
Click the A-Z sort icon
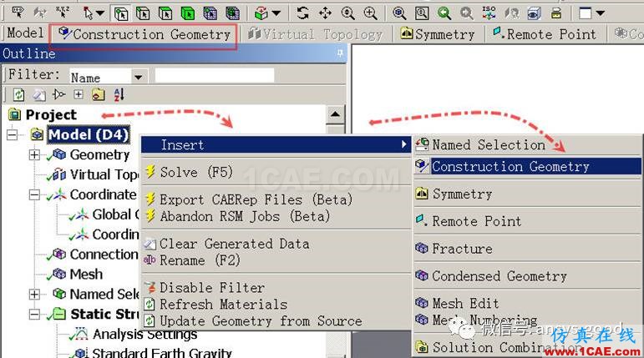119,95
